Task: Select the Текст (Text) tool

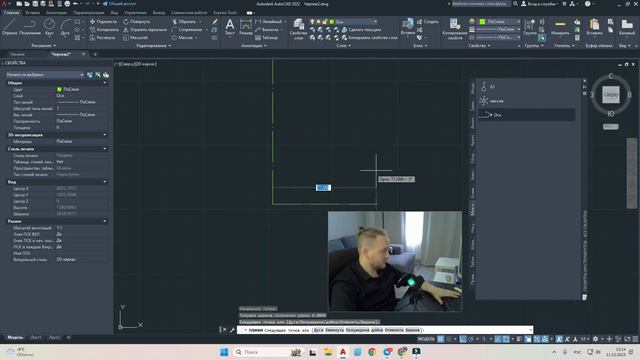Action: pos(230,27)
